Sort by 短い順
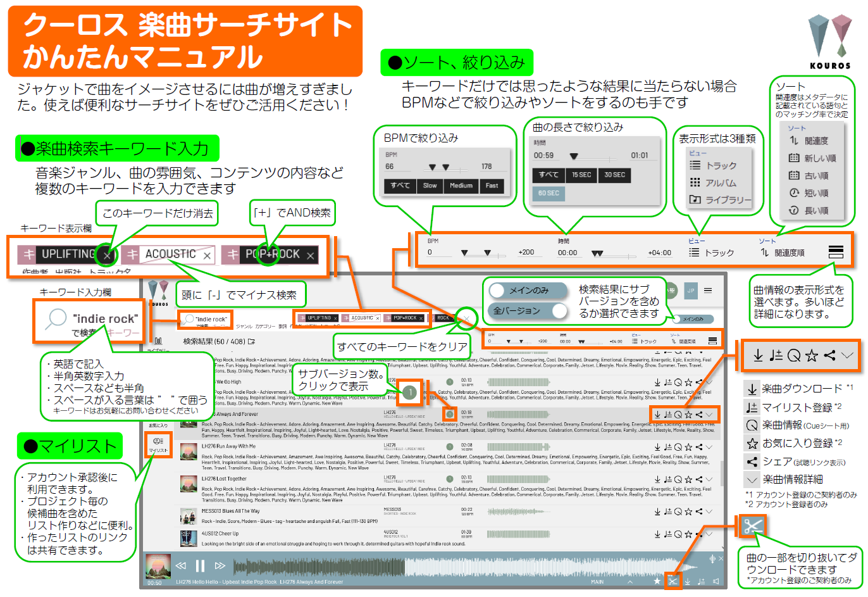This screenshot has width=868, height=597. tap(809, 193)
